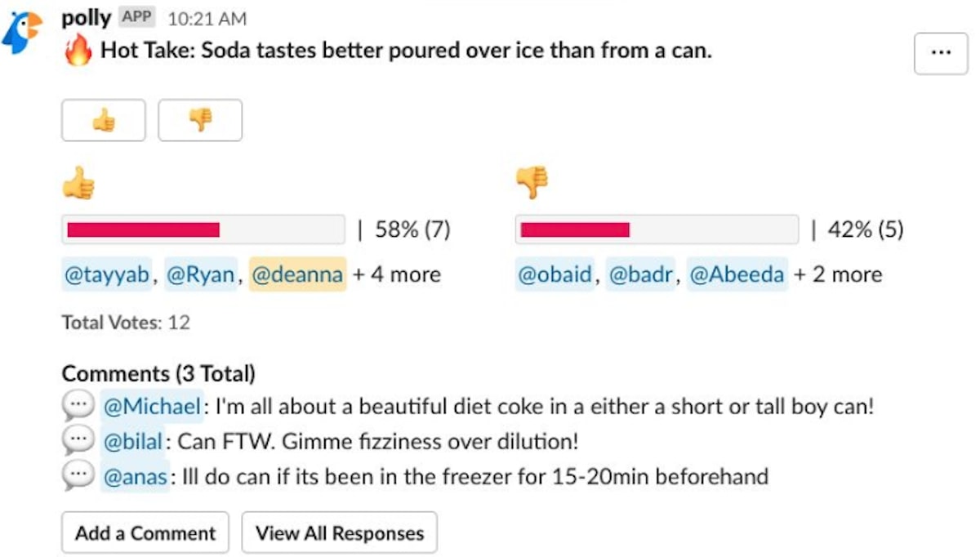Open @tayyab's user mention

pyautogui.click(x=106, y=274)
